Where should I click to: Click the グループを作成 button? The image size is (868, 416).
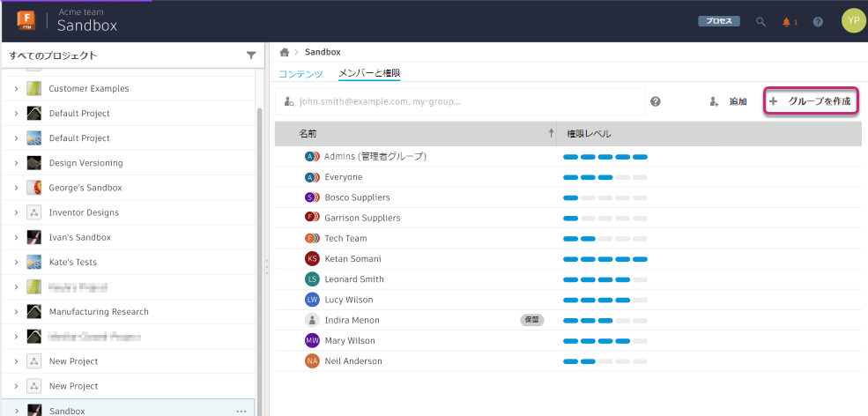coord(811,101)
